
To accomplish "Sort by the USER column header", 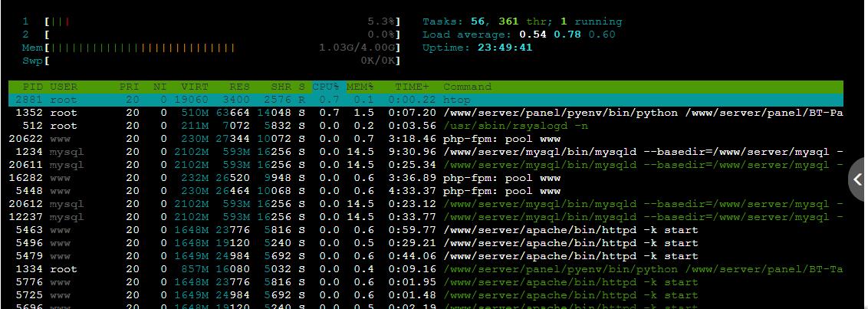I will pyautogui.click(x=64, y=87).
